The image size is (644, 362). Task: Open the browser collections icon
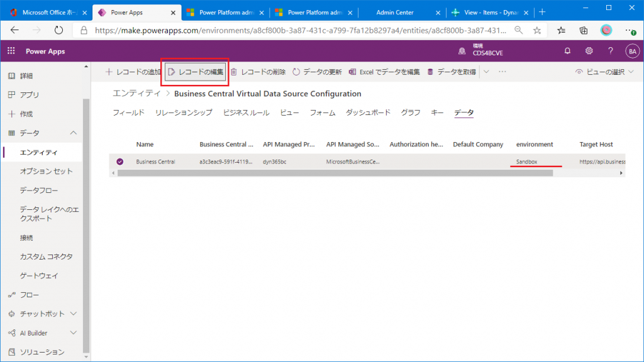pyautogui.click(x=584, y=30)
